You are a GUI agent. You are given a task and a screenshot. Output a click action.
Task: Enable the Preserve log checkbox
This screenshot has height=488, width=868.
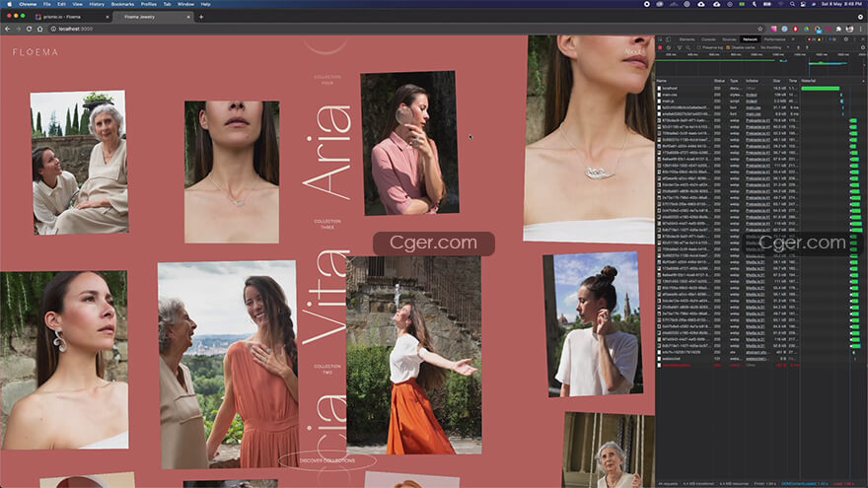pos(699,47)
